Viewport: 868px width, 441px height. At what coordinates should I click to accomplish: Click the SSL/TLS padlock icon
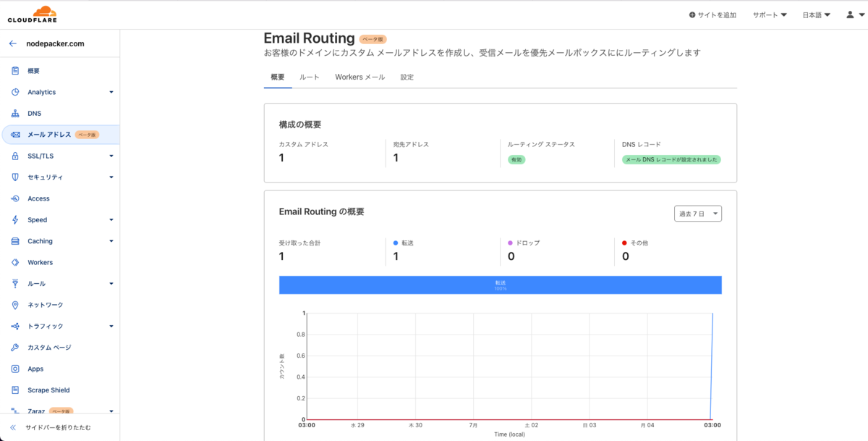click(15, 156)
